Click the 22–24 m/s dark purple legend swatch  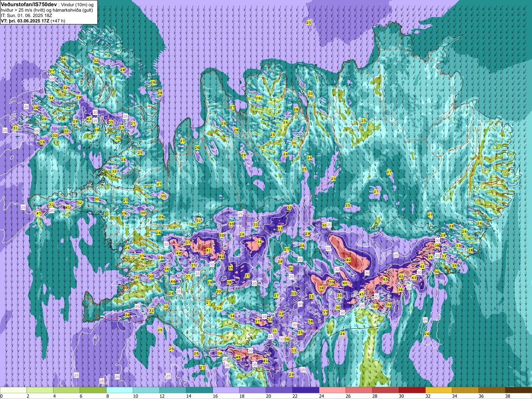point(306,390)
